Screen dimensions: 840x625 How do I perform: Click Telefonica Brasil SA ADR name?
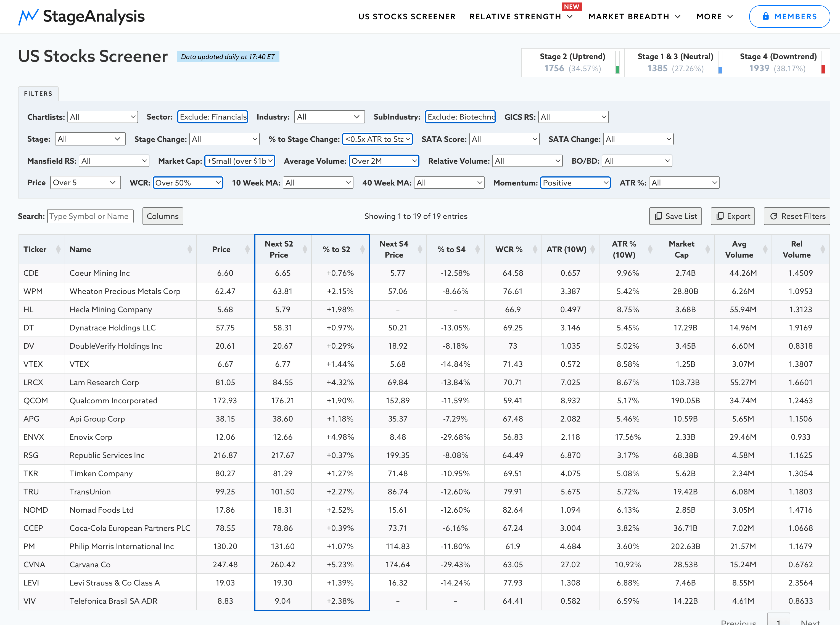113,601
